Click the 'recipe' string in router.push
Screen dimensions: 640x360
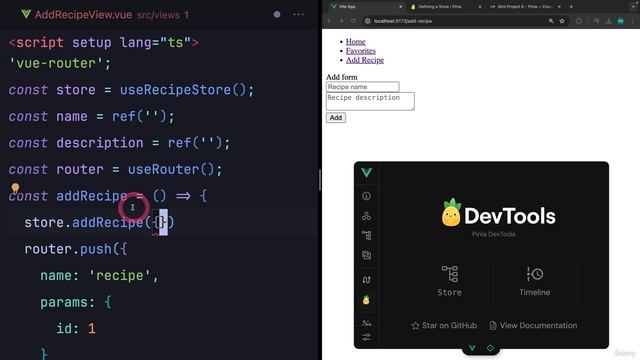coord(120,276)
